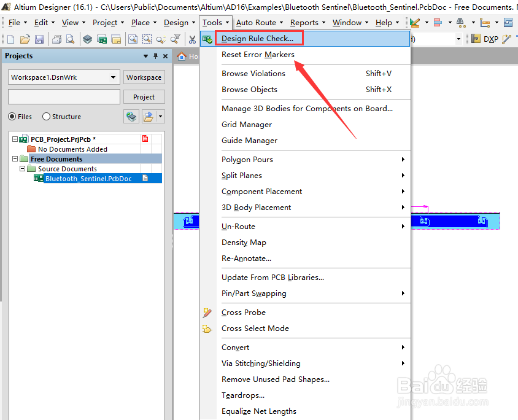518x420 pixels.
Task: Click the Home page house icon tab
Action: (182, 56)
